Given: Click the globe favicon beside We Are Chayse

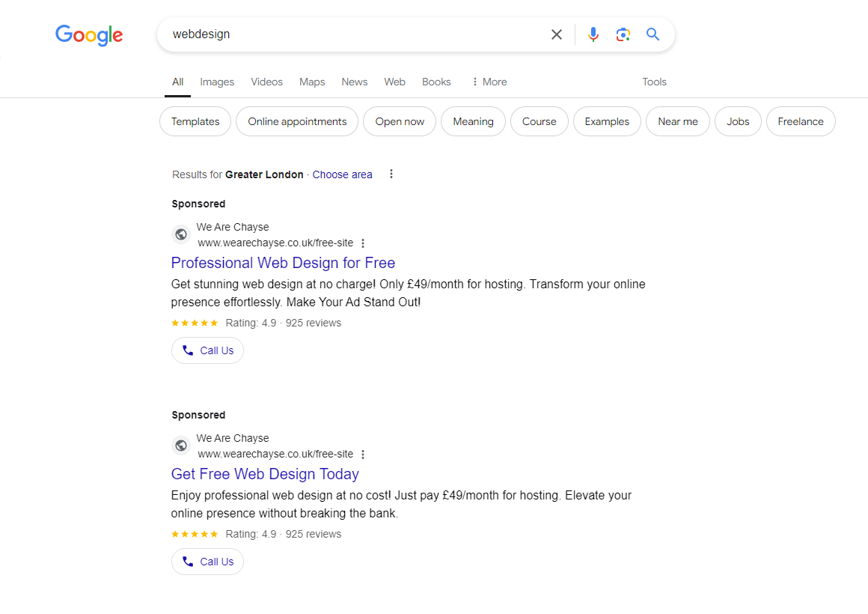Looking at the screenshot, I should 181,234.
